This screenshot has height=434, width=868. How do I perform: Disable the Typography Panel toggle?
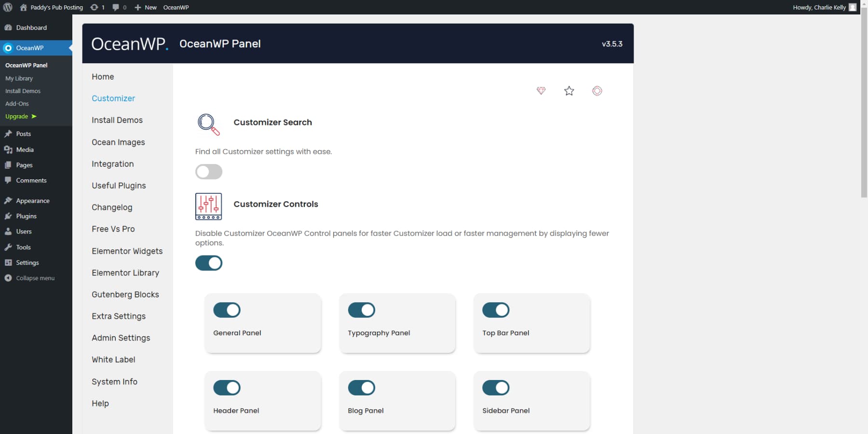[x=362, y=310]
